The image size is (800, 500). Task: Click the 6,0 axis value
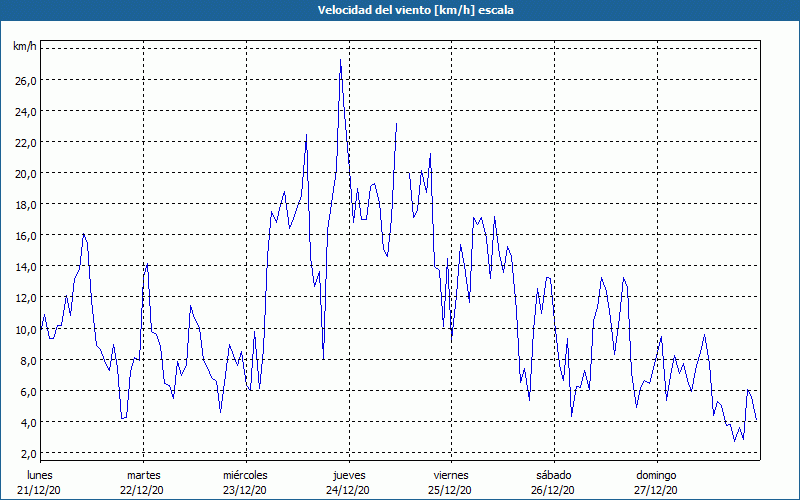[x=29, y=392]
